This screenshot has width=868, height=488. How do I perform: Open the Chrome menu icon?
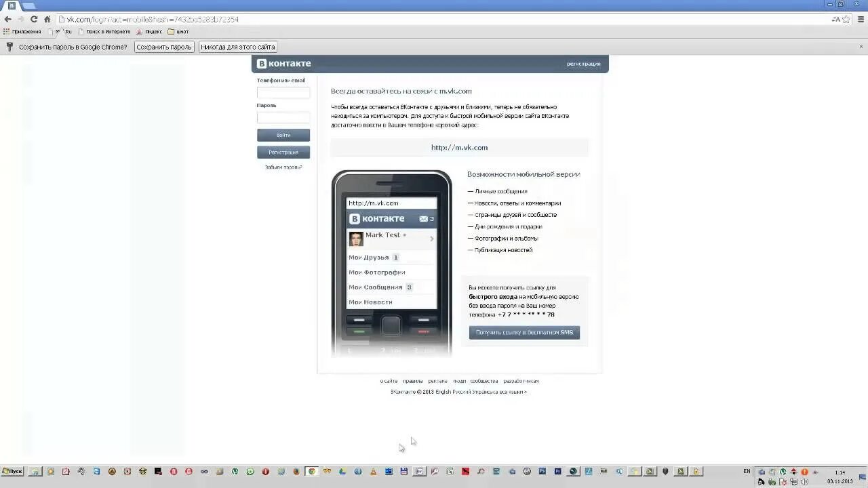(x=860, y=19)
